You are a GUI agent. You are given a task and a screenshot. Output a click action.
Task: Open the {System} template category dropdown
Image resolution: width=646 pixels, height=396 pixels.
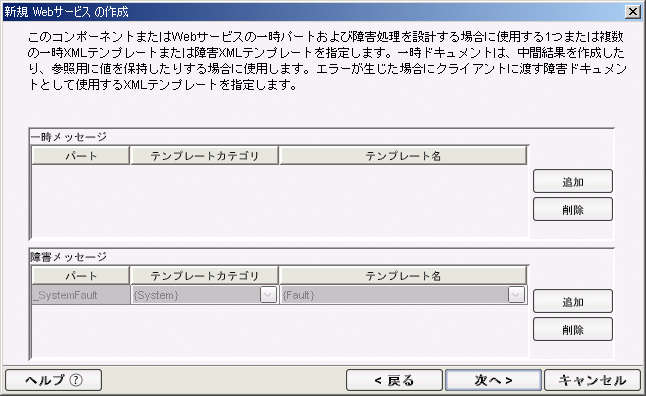point(268,295)
